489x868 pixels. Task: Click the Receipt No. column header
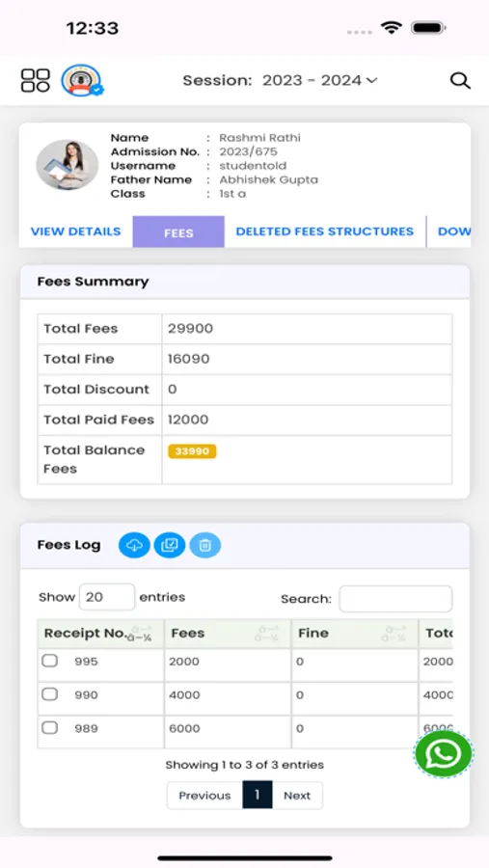[101, 634]
